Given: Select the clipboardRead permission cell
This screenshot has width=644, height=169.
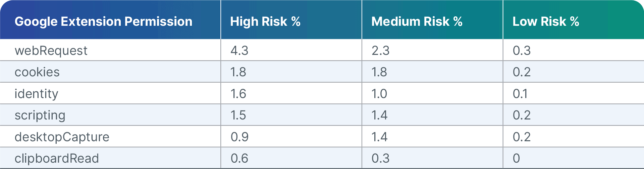Looking at the screenshot, I should click(57, 158).
